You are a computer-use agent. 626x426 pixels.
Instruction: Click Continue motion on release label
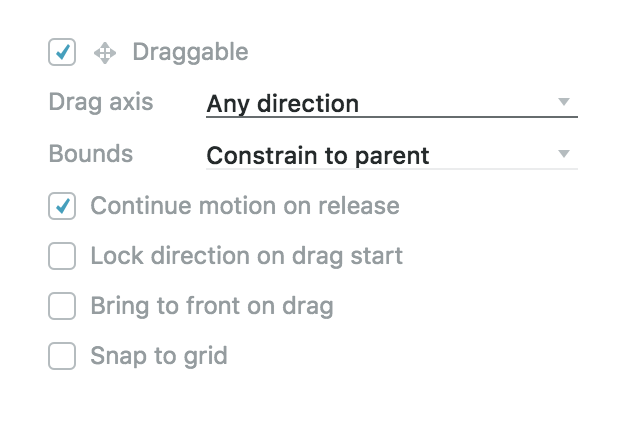(245, 206)
